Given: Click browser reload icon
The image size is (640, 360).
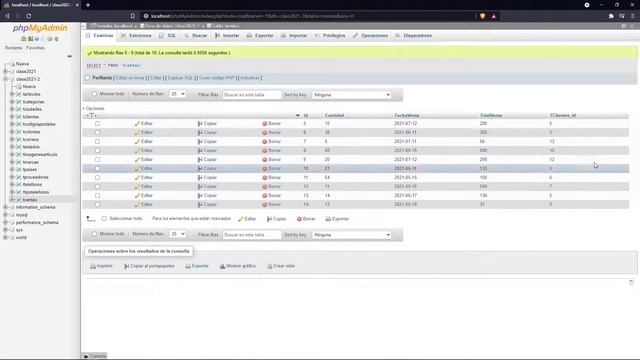Looking at the screenshot, I should click(x=29, y=16).
